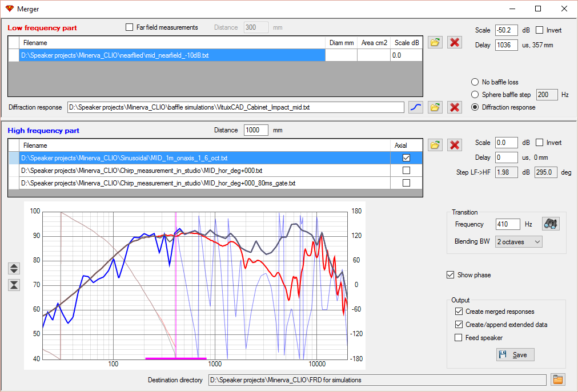578x392 pixels.
Task: Open Blending BW dropdown
Action: click(x=519, y=242)
